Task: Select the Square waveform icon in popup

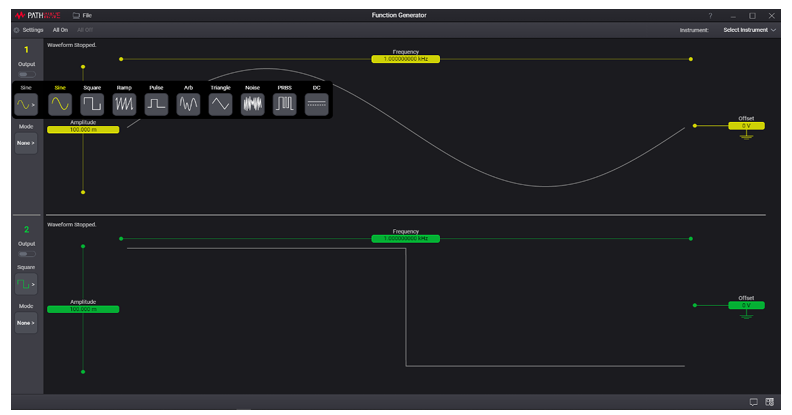Action: click(92, 104)
